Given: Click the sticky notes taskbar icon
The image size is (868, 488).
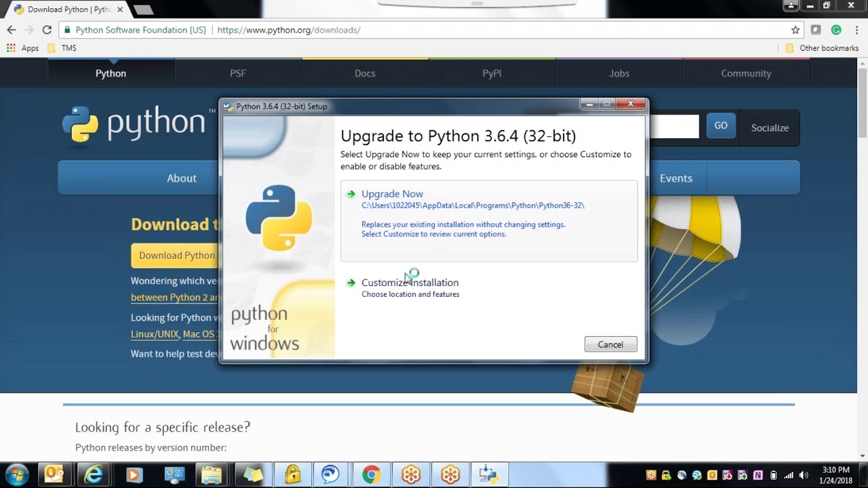Looking at the screenshot, I should click(x=252, y=474).
